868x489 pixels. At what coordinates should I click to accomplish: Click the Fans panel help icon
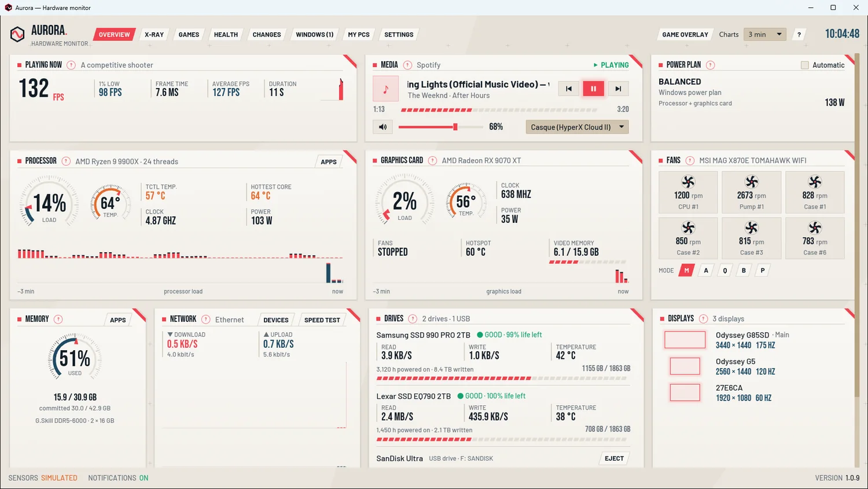click(690, 160)
